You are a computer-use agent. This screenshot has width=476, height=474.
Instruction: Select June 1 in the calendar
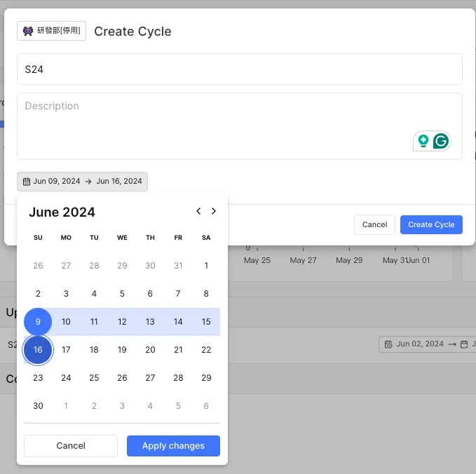pyautogui.click(x=206, y=266)
